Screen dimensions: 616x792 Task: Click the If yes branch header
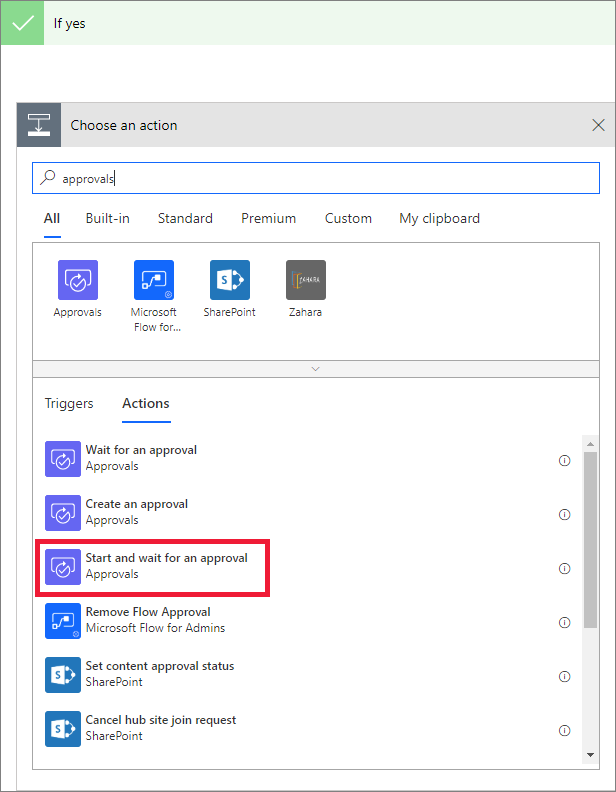point(308,23)
